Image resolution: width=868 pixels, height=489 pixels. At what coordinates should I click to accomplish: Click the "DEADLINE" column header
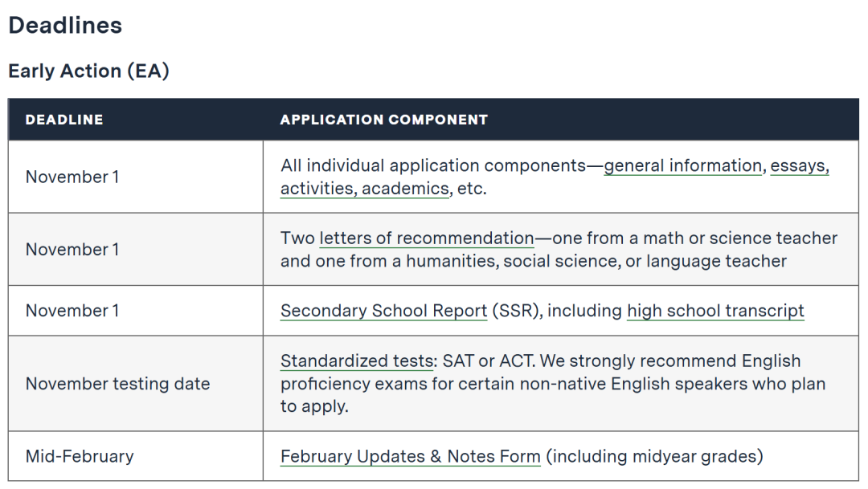[x=64, y=120]
